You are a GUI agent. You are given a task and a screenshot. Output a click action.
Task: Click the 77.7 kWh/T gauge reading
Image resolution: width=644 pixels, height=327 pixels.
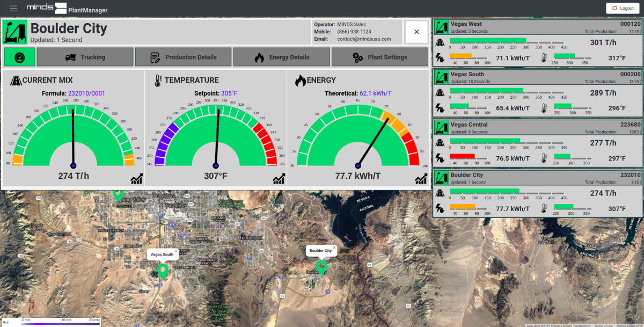coord(358,176)
